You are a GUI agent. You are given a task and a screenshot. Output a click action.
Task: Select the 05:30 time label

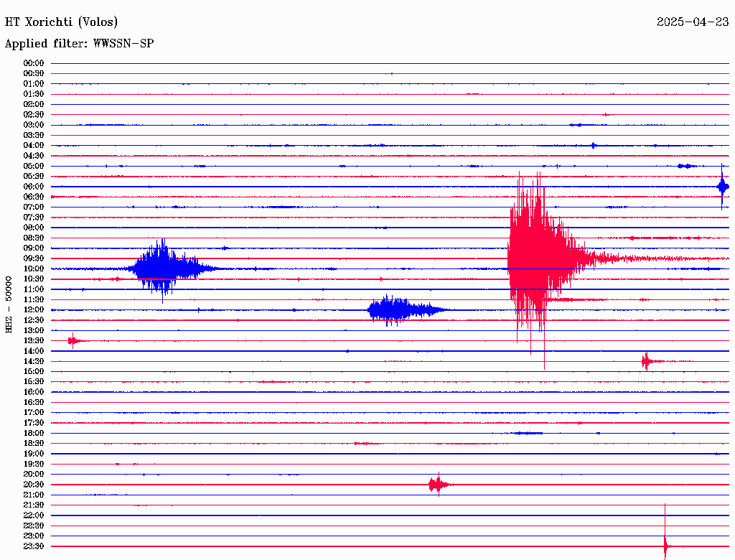pos(34,177)
